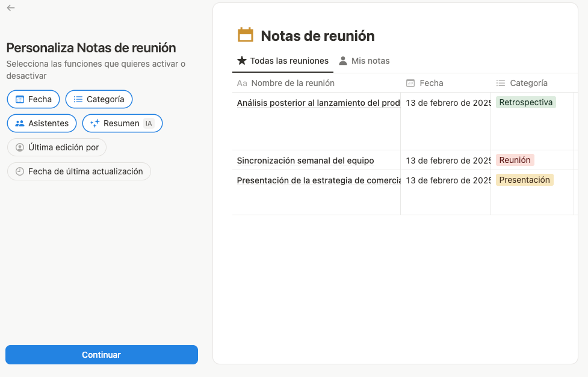Click the Reunión category tag
Viewport: 588px width, 377px height.
tap(515, 161)
